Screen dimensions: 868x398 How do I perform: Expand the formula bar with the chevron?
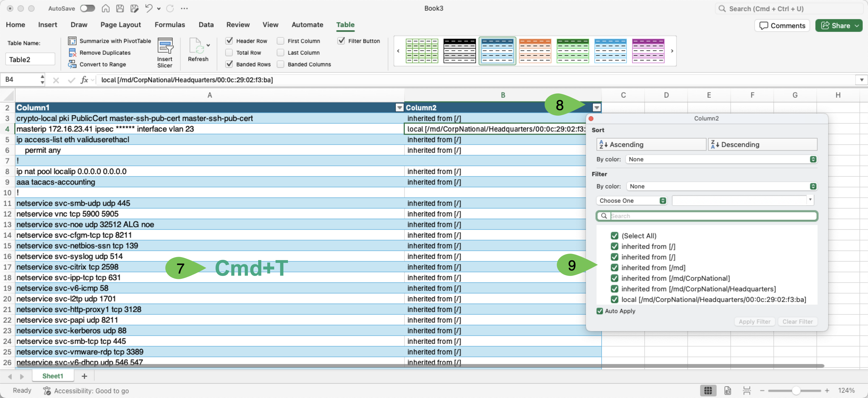coord(862,80)
